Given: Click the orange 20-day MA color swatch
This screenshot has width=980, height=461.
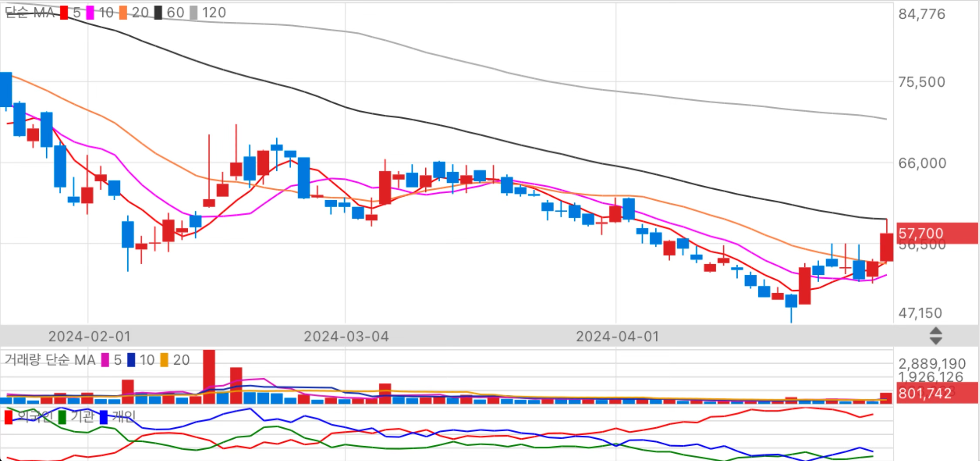Looking at the screenshot, I should pos(123,13).
